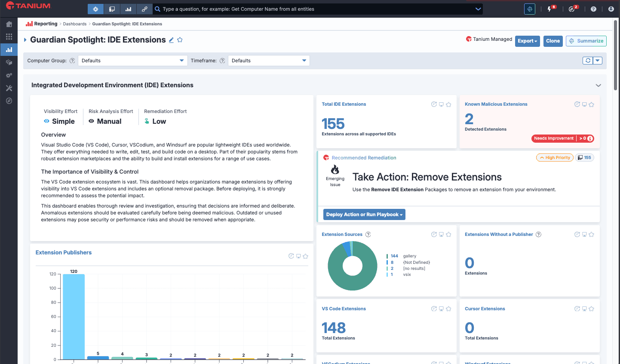620x364 pixels.
Task: Open the Tanium AI assistant icon in header
Action: (530, 9)
